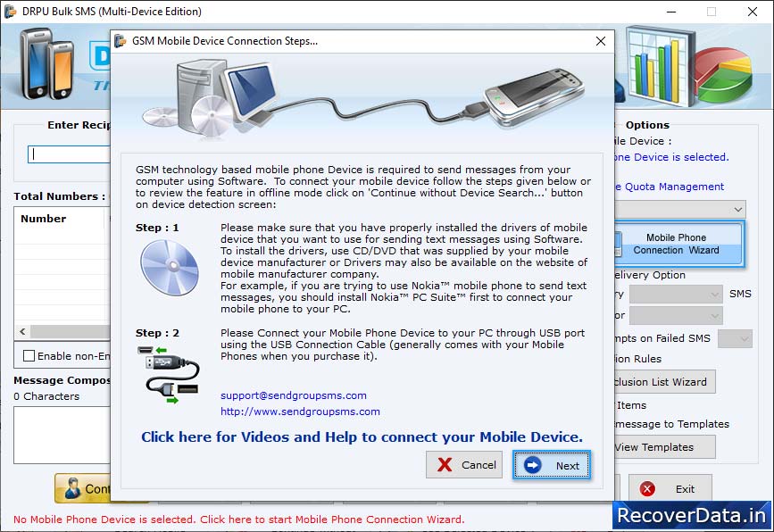The image size is (774, 532).
Task: Click the pie chart graphic in header
Action: 724,75
